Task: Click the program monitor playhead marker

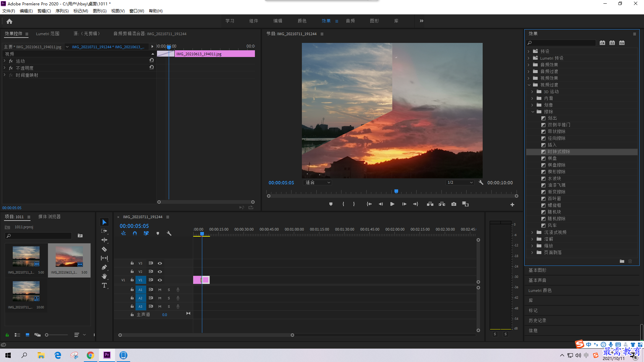Action: click(x=396, y=191)
